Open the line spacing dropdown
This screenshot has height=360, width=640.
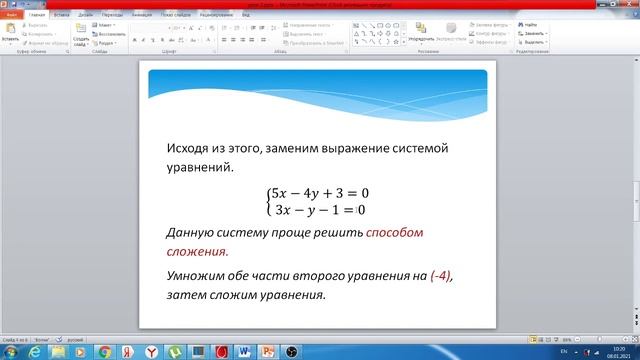[274, 28]
